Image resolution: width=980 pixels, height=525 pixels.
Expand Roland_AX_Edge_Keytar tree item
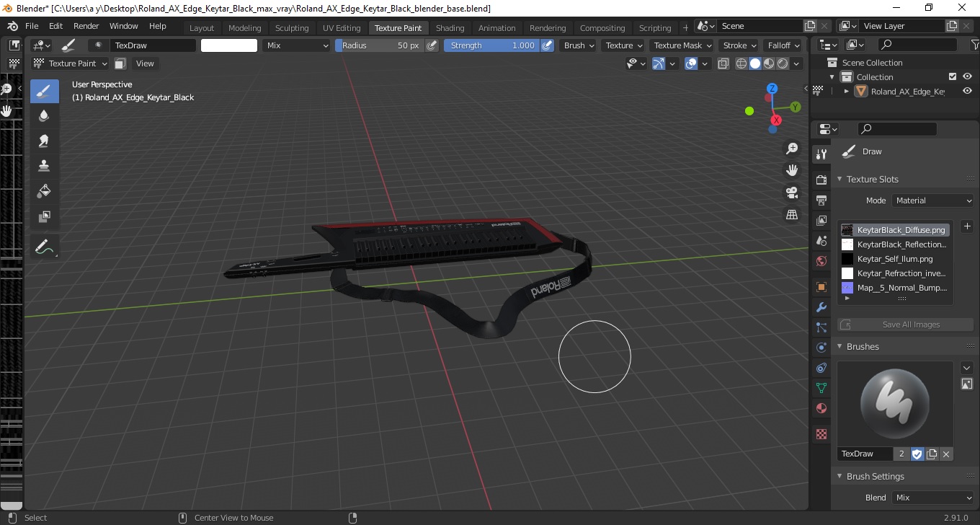click(847, 92)
